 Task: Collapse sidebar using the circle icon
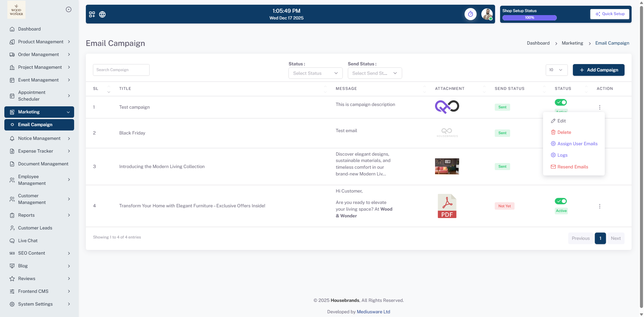point(68,9)
